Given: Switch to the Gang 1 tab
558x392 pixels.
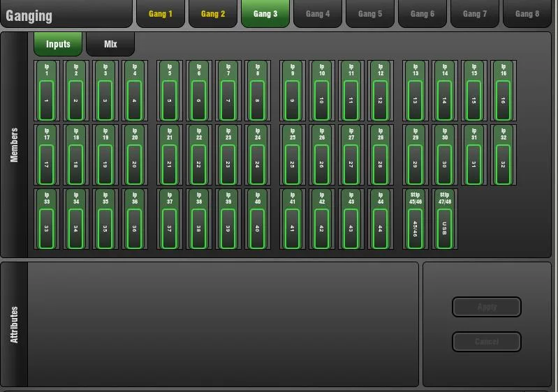Looking at the screenshot, I should (x=161, y=13).
